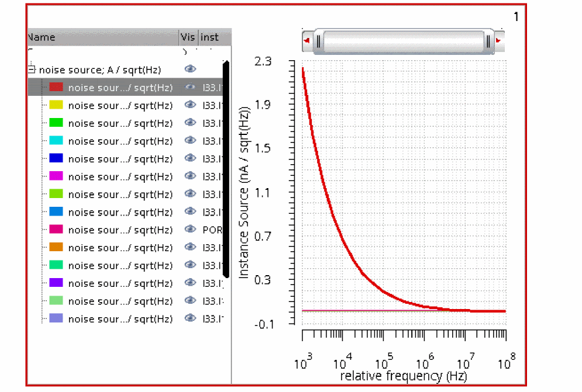Click the left red arrow of the zoom slider

tap(307, 40)
